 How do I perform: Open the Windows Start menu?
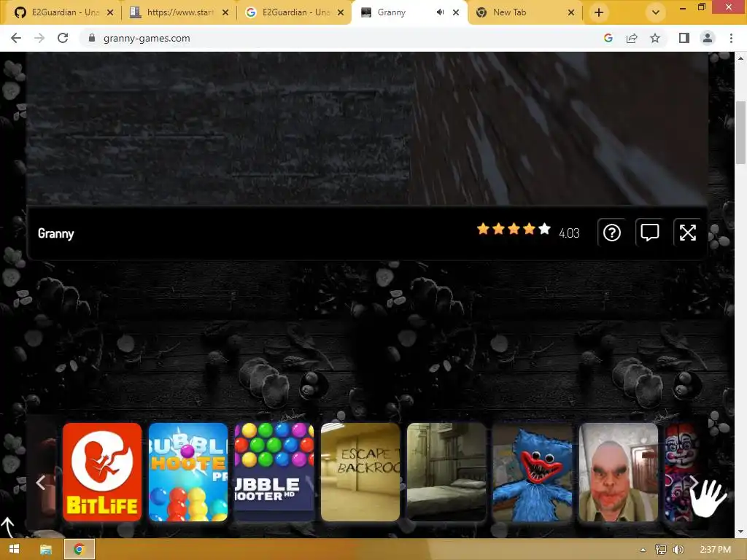(15, 550)
